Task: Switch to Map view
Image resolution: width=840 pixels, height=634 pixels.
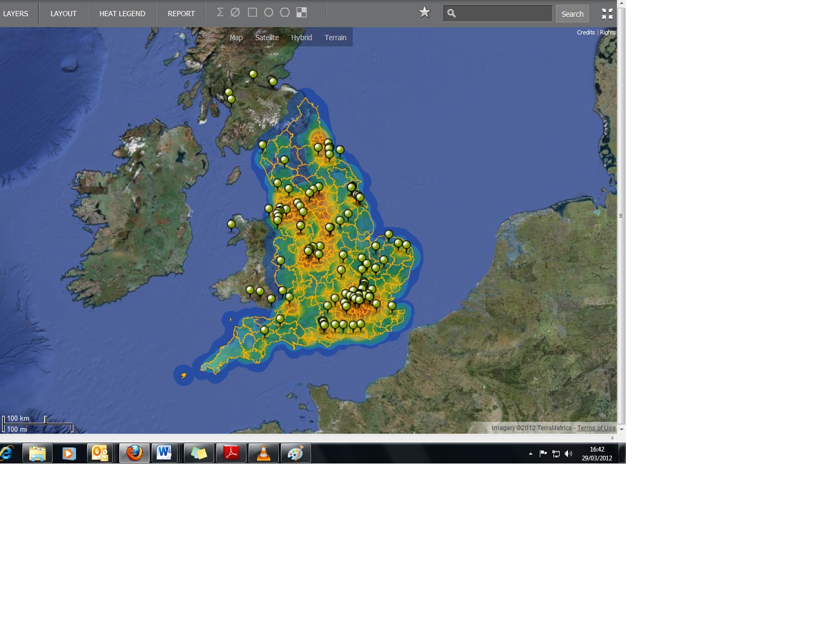Action: [x=236, y=38]
